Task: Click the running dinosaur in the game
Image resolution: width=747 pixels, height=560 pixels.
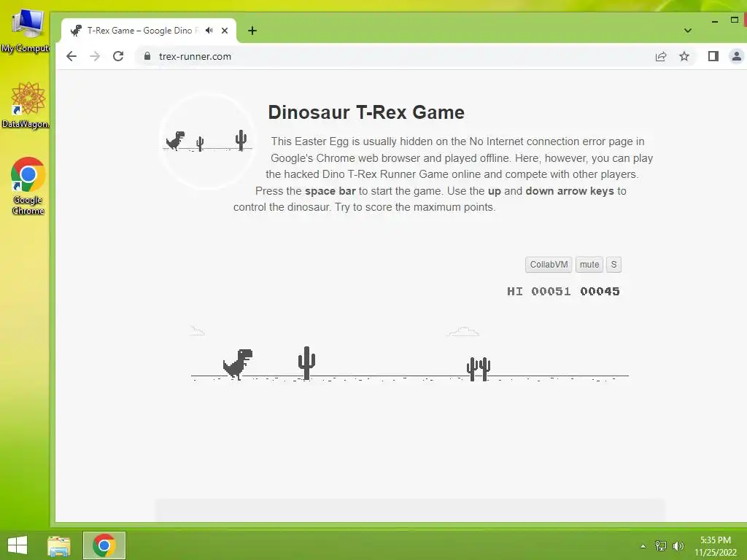Action: pos(238,365)
